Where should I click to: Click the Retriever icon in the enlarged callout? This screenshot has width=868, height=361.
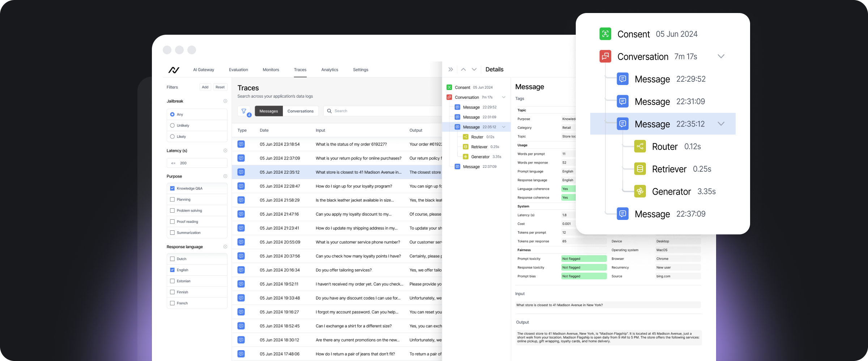640,169
